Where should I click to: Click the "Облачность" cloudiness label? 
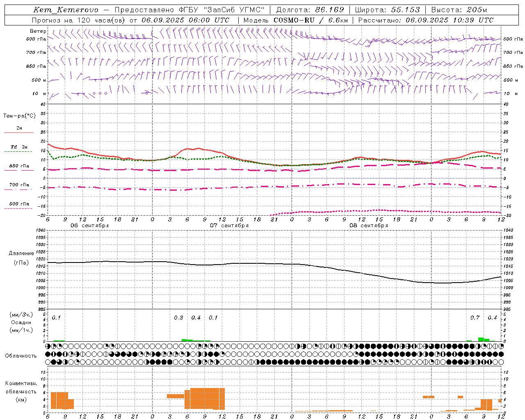click(21, 356)
